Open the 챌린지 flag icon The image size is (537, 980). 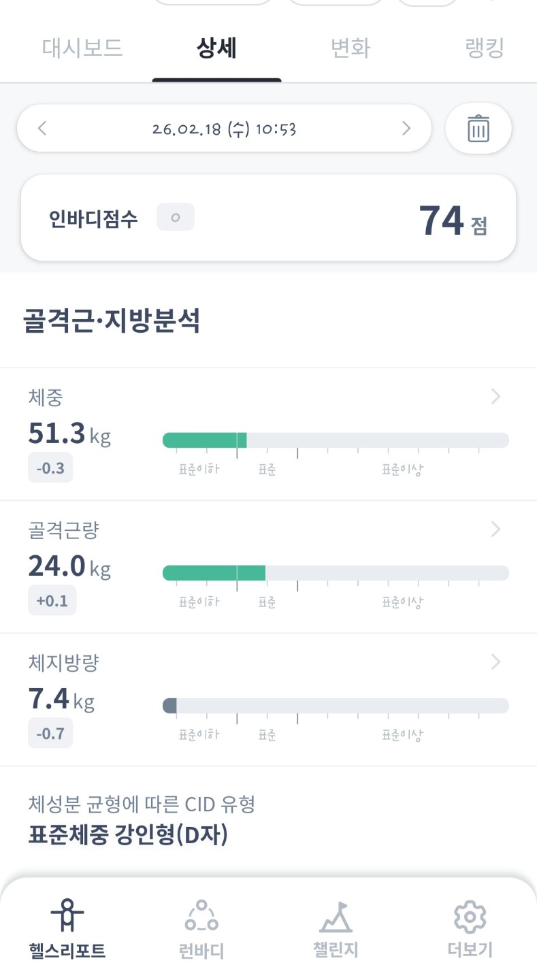tap(336, 915)
